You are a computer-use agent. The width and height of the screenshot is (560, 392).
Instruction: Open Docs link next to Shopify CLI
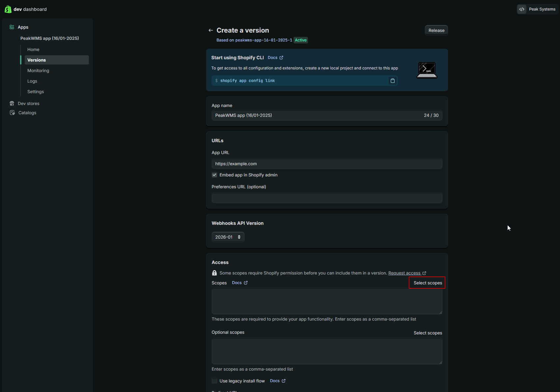pyautogui.click(x=272, y=58)
